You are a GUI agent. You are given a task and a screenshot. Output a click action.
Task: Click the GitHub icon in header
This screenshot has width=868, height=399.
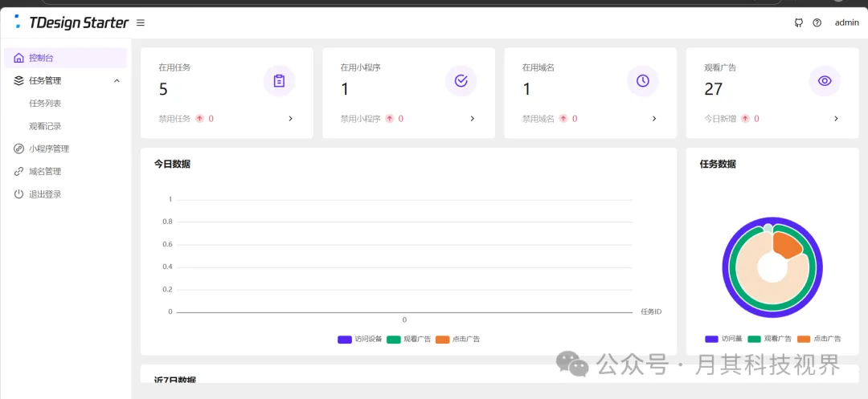coord(798,22)
